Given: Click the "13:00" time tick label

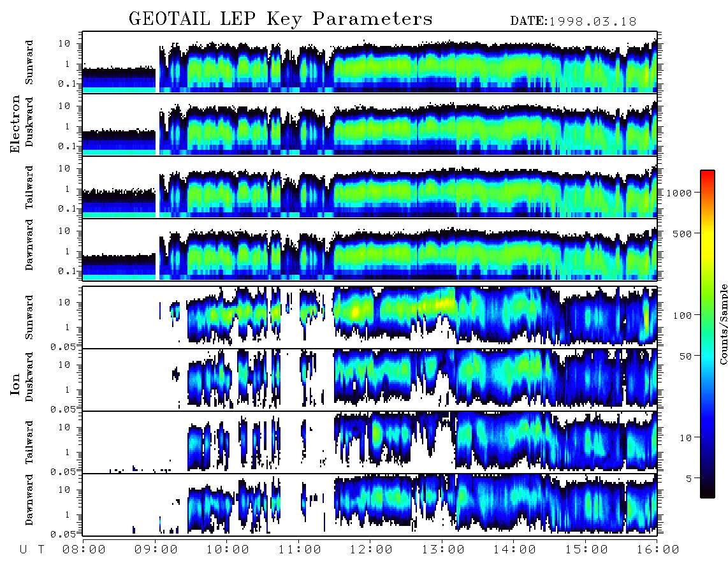Looking at the screenshot, I should [x=442, y=550].
